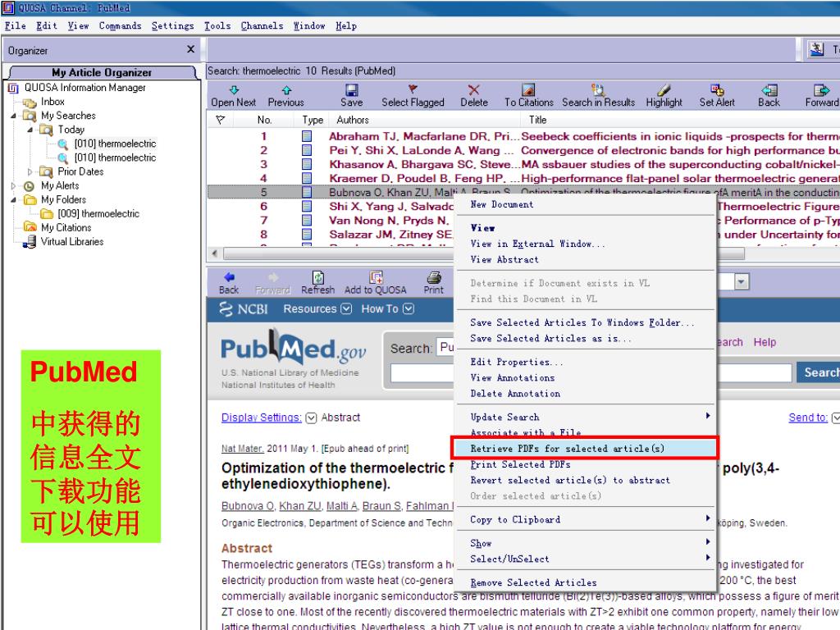This screenshot has height=630, width=840.
Task: Click the Delete red X icon
Action: [473, 90]
